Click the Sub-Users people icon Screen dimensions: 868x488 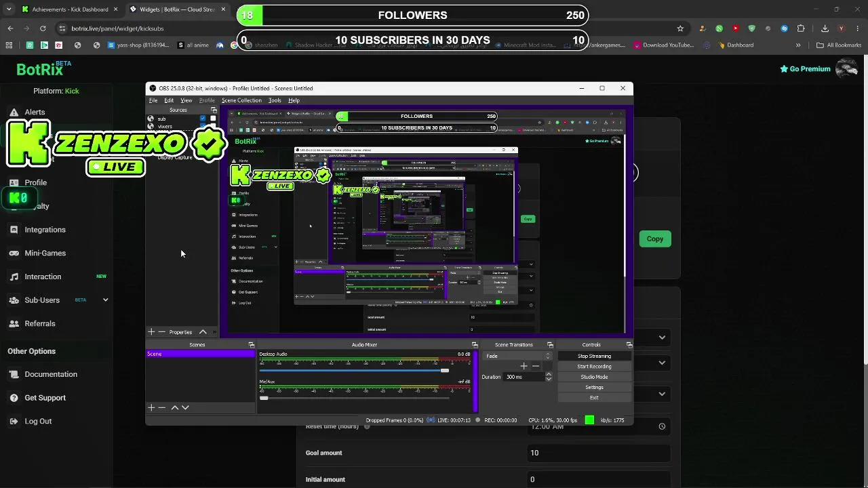pos(14,300)
